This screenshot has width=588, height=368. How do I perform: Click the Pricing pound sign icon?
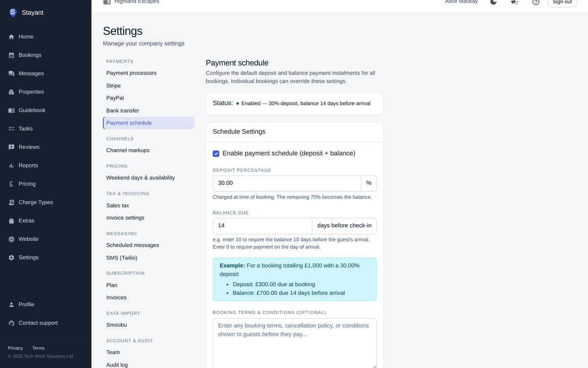pos(11,184)
